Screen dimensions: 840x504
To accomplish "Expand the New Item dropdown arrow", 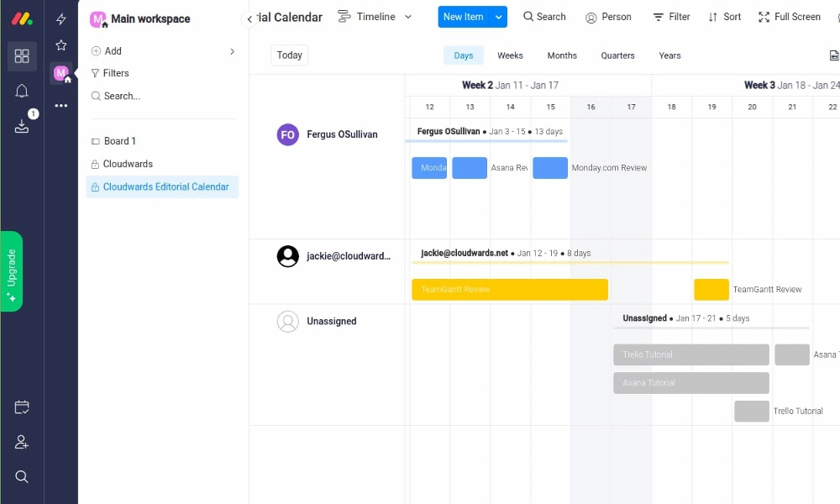I will tap(500, 16).
